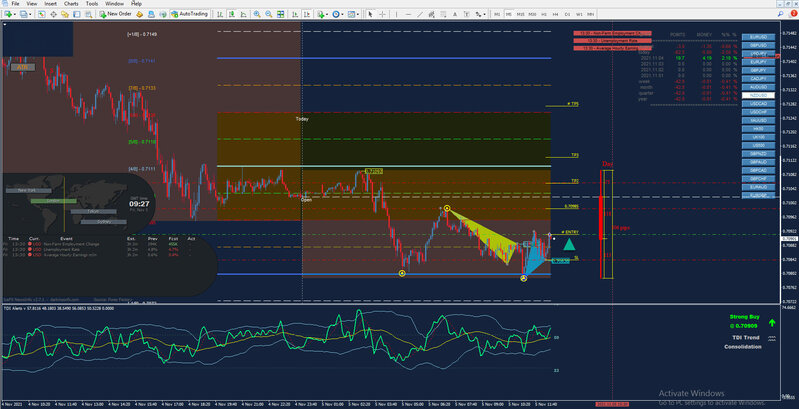
Task: Click the ATR label on chart
Action: point(22,67)
